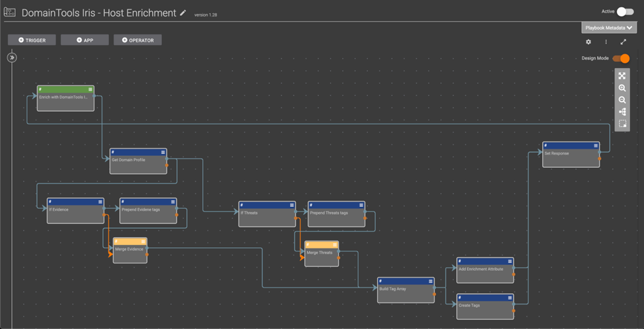The width and height of the screenshot is (644, 329).
Task: Activate the area selection tool icon
Action: [x=622, y=124]
